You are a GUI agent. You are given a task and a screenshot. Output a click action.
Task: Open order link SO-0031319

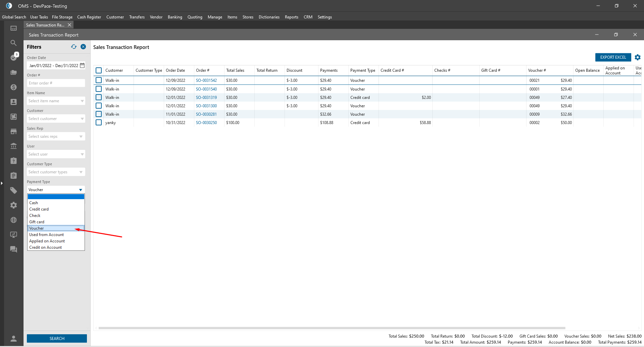(206, 98)
